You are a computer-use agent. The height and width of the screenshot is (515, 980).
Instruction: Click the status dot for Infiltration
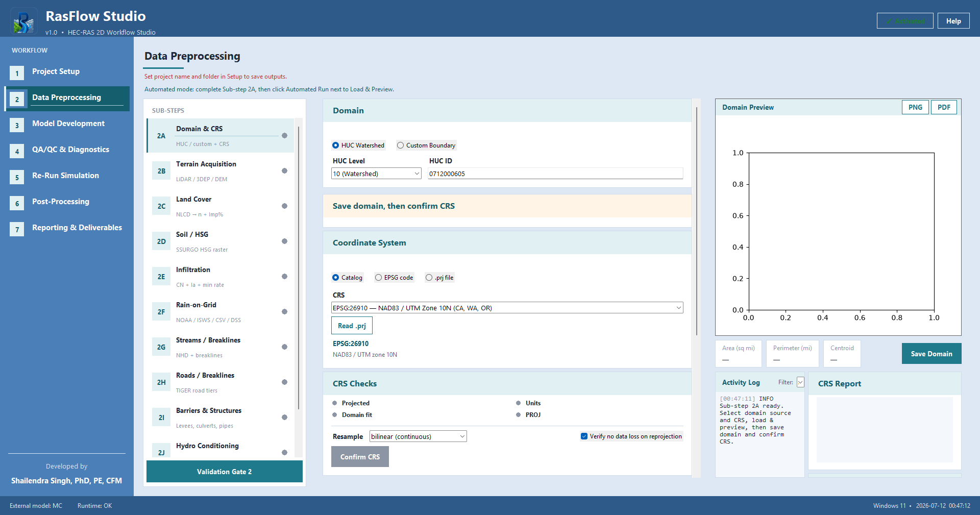(284, 277)
